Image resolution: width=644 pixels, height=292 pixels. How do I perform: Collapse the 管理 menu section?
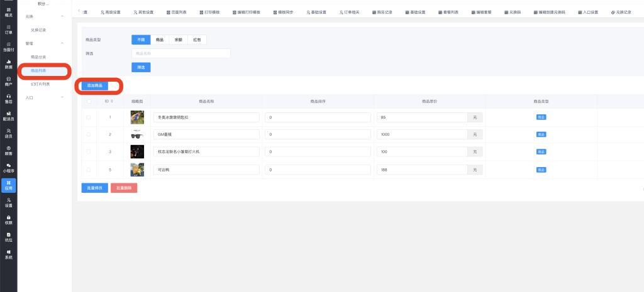(62, 43)
